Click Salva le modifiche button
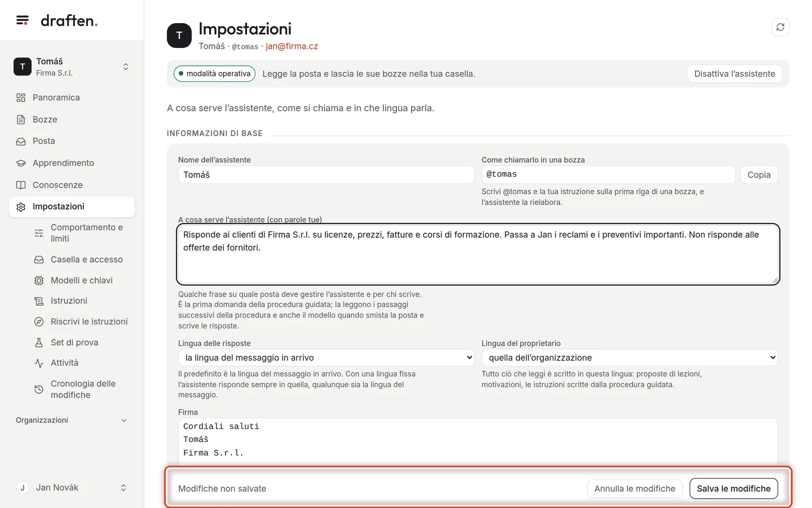Image resolution: width=812 pixels, height=508 pixels. 733,488
